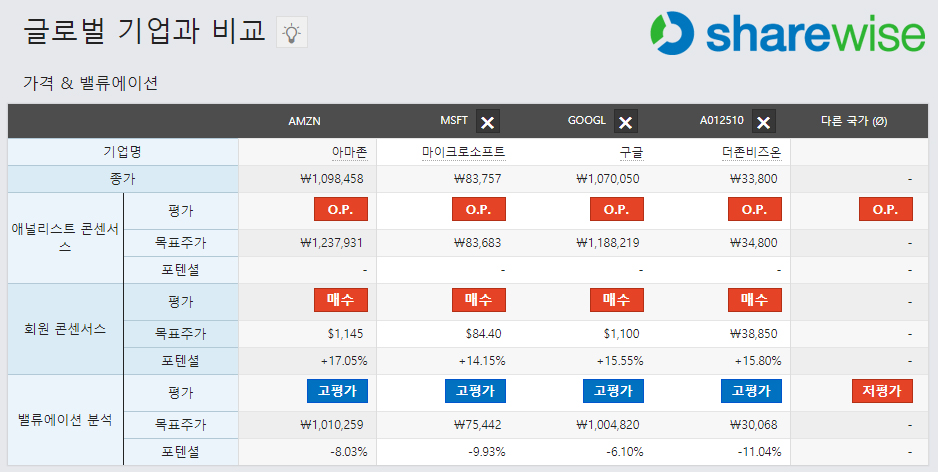Screen dimensions: 938x472
Task: Click AMZN closing price ₩1,098,458
Action: pos(331,179)
